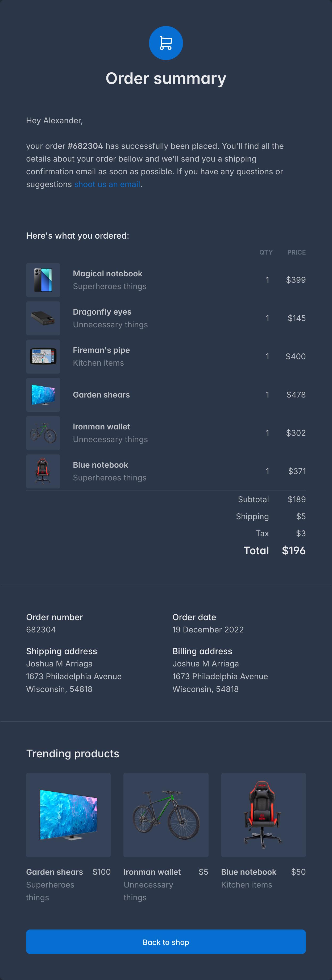The width and height of the screenshot is (332, 980).
Task: Click trending Blue notebook title priced $50
Action: [x=249, y=872]
